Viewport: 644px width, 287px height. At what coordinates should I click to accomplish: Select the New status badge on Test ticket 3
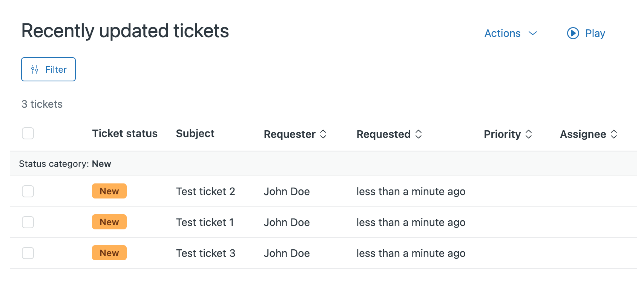click(109, 253)
